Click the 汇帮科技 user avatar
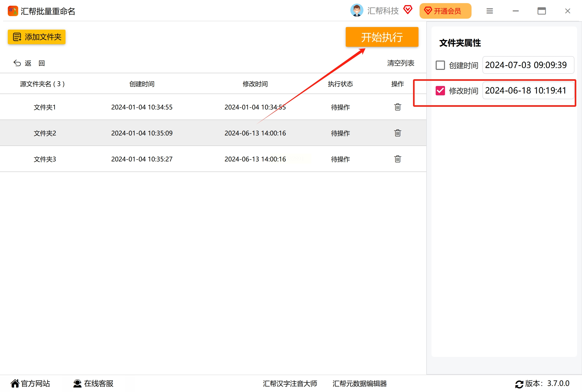 (x=357, y=11)
